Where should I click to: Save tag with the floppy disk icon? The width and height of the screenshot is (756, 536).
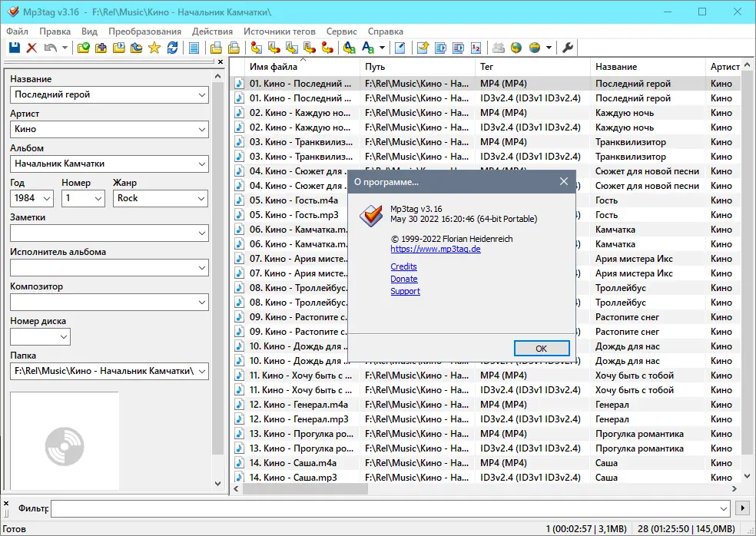pyautogui.click(x=15, y=48)
